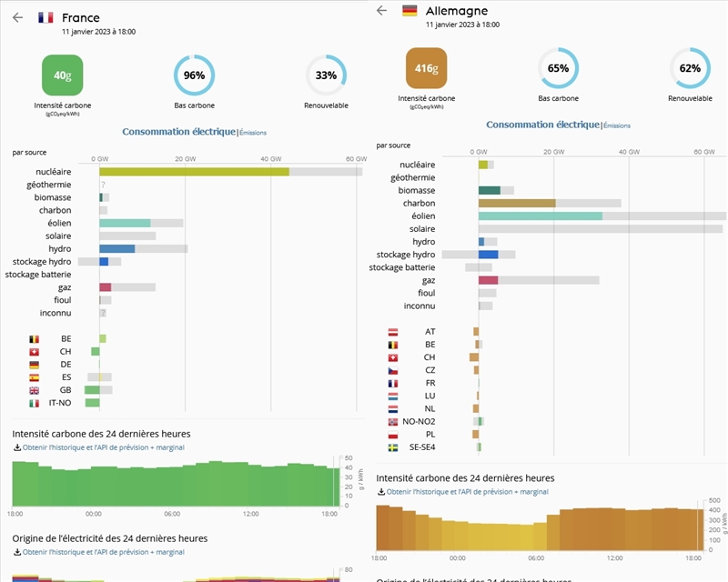This screenshot has height=582, width=728.
Task: Select Switzerland flag in France exchange list
Action: [x=34, y=352]
